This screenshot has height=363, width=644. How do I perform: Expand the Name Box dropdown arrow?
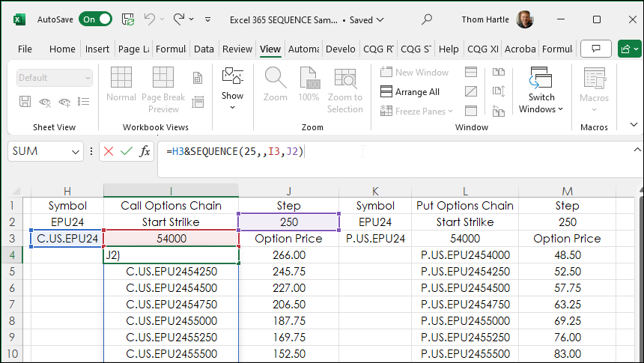click(x=75, y=151)
